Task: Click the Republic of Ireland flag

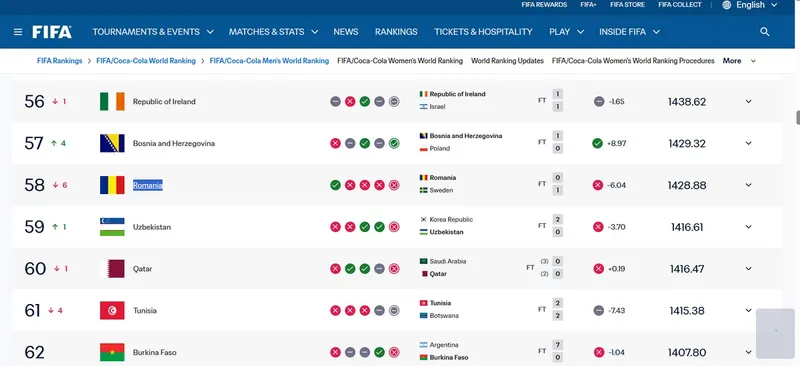Action: point(112,102)
